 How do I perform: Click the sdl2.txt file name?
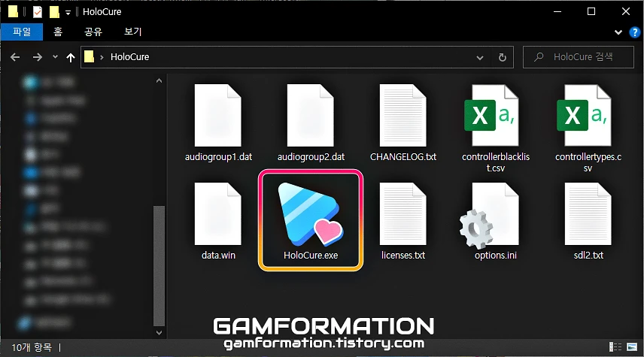pos(588,256)
